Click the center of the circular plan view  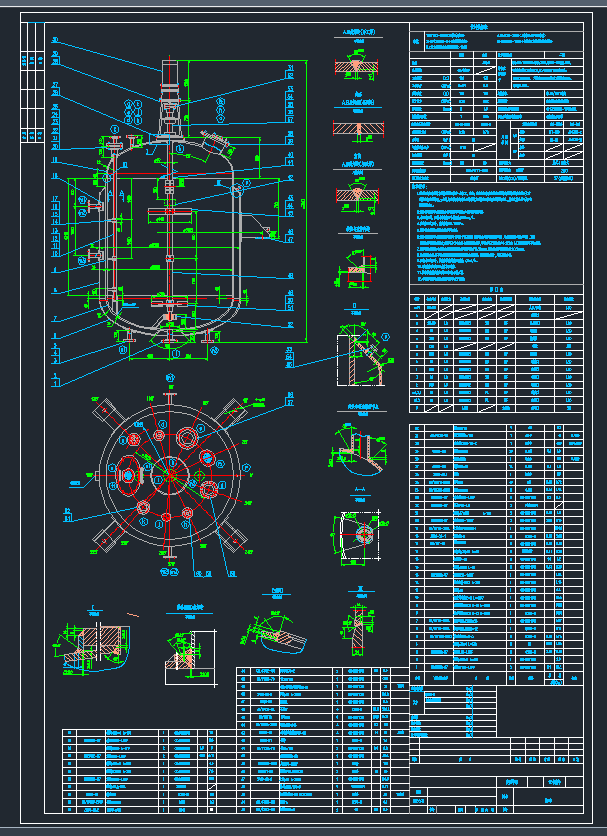coord(169,476)
